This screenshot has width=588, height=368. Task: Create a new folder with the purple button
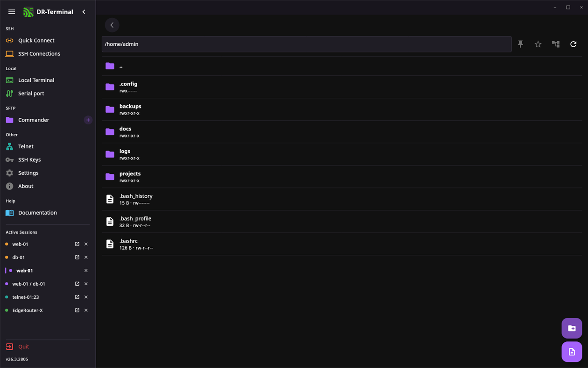click(x=572, y=328)
